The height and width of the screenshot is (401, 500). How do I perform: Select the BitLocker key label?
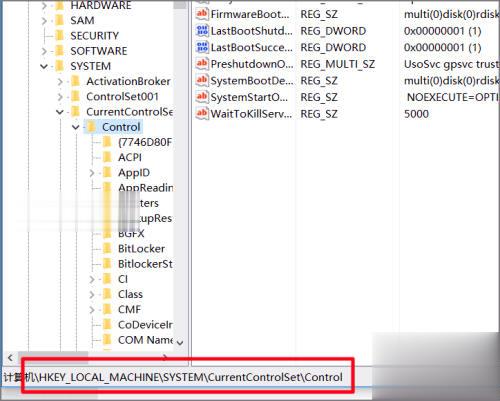(x=141, y=248)
